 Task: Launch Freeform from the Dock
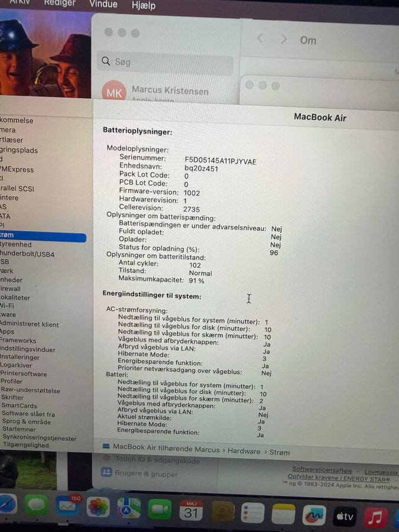[x=314, y=515]
